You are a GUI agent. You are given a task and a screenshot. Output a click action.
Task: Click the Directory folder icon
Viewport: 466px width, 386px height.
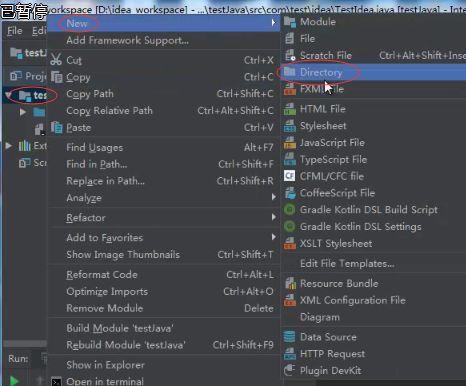[x=289, y=72]
